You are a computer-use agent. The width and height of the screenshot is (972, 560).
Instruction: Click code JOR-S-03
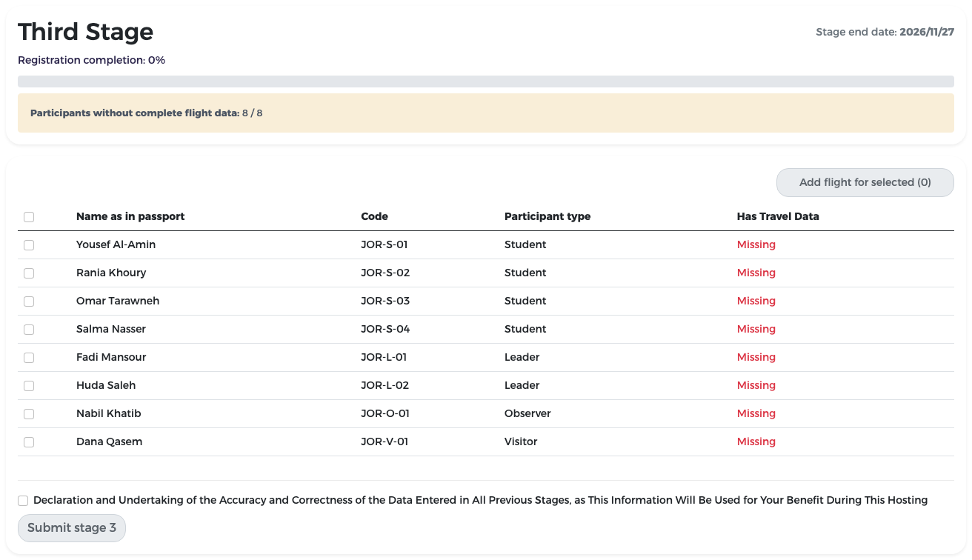385,301
